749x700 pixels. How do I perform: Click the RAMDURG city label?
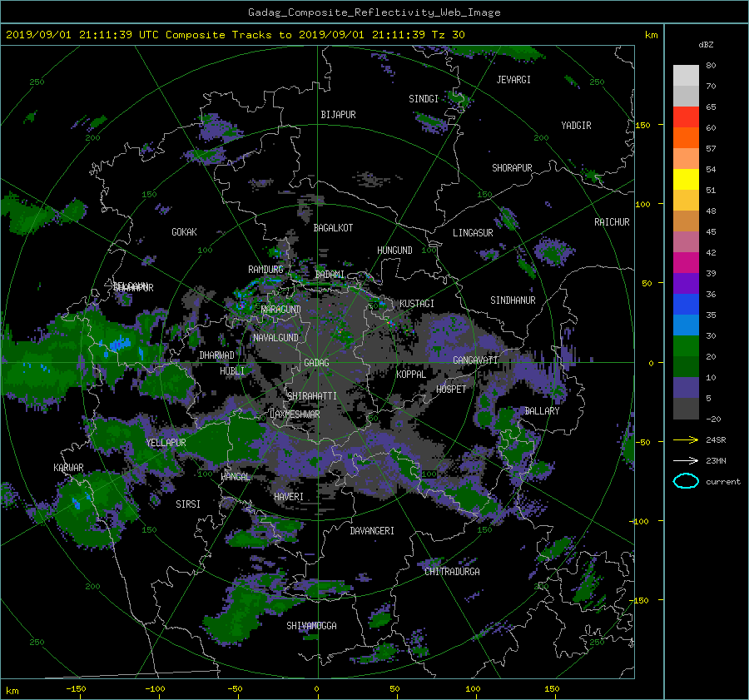click(x=265, y=270)
